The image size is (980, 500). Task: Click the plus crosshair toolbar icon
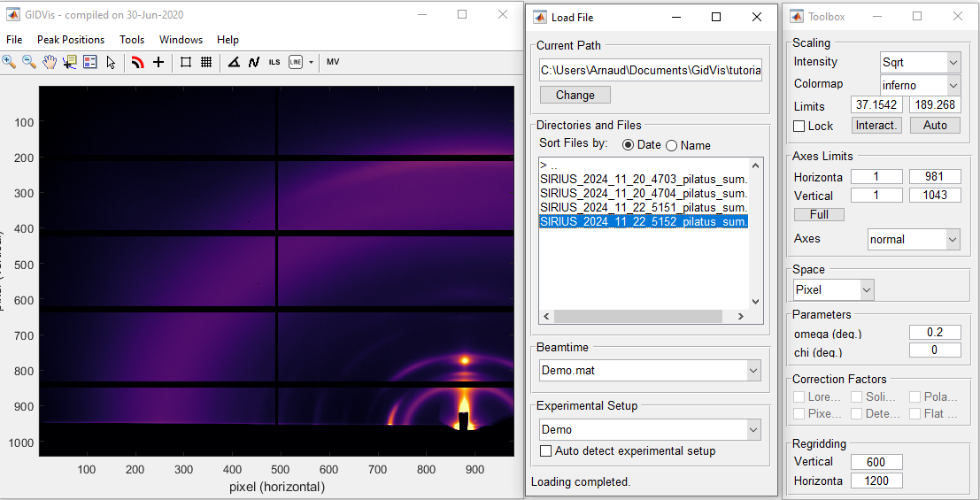coord(158,62)
